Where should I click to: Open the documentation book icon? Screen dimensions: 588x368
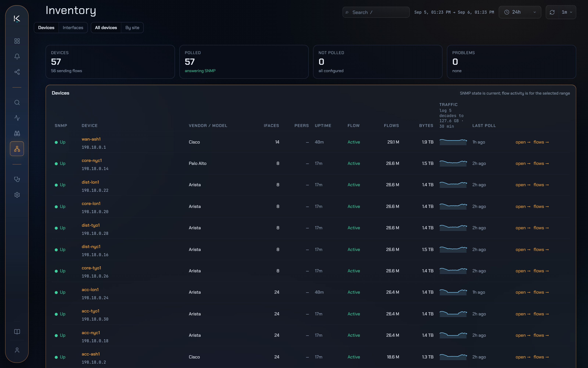coord(17,332)
